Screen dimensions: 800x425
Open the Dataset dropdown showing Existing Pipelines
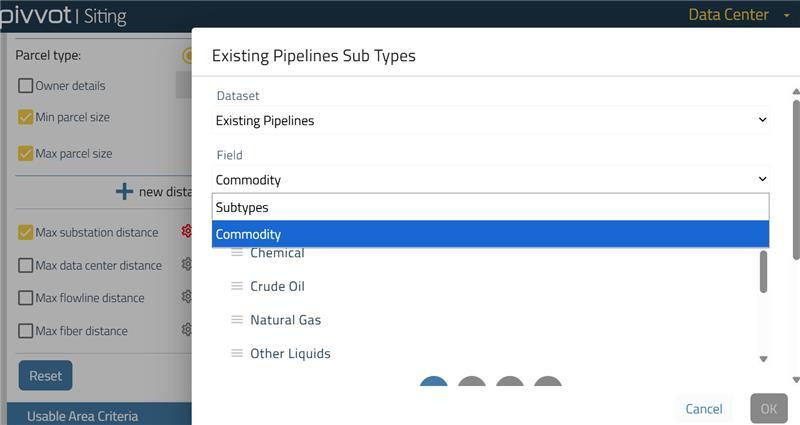coord(491,120)
